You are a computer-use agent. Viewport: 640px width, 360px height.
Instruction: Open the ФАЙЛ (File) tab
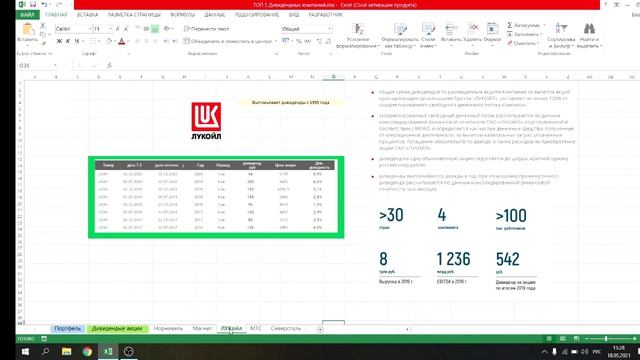click(27, 15)
